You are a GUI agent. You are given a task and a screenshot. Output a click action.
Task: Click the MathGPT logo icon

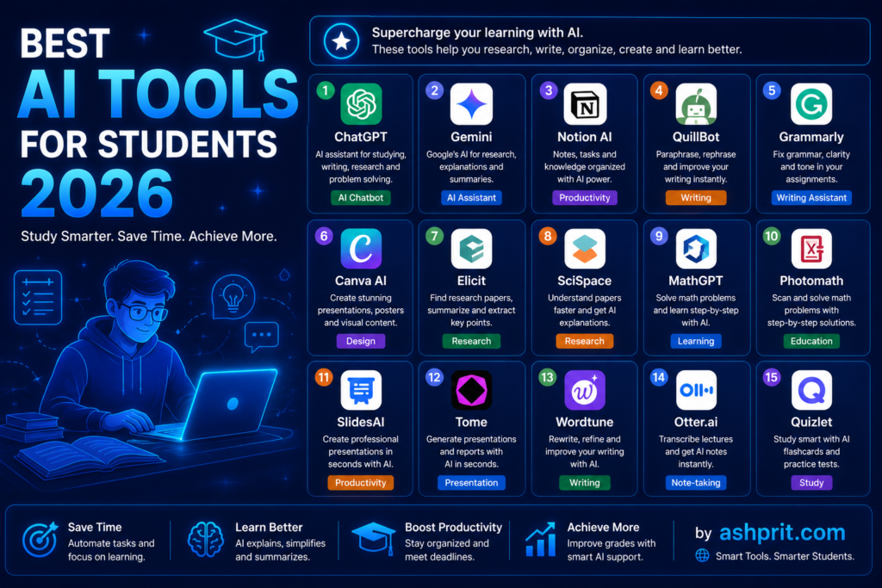tap(696, 249)
